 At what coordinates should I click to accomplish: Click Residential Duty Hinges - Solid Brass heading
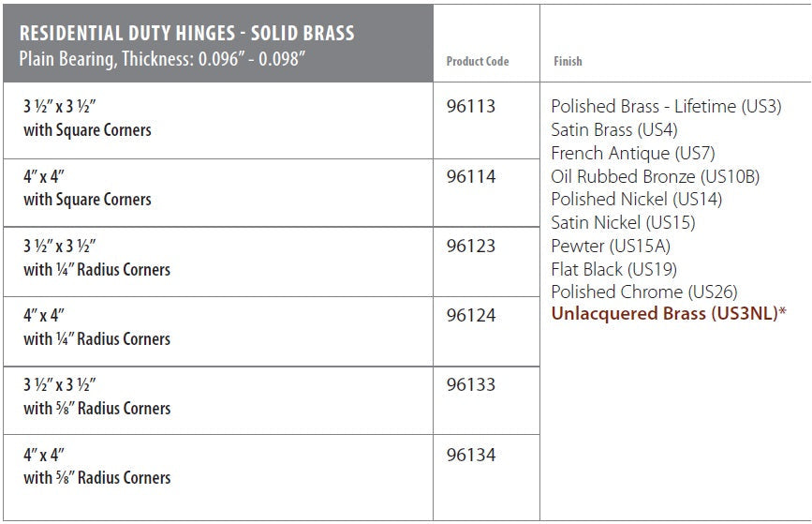coord(187,34)
